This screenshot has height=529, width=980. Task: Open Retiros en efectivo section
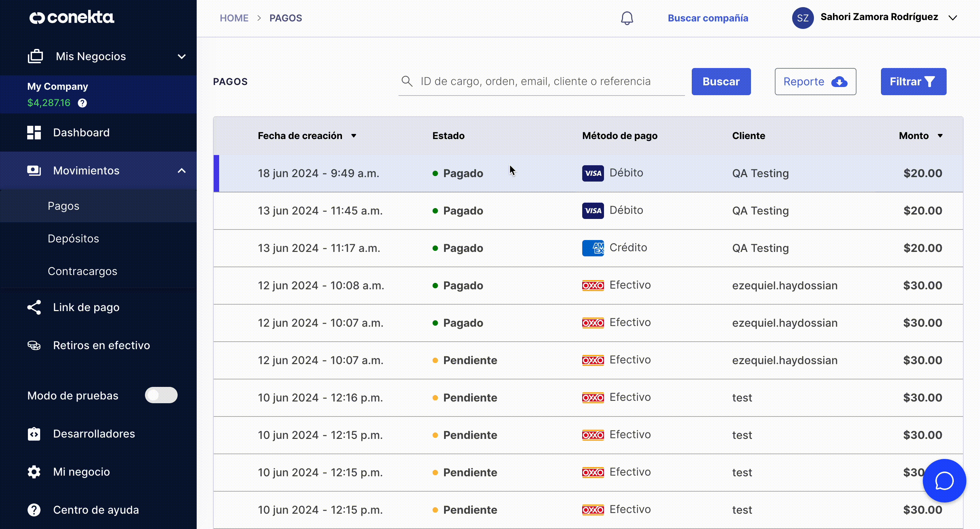click(x=98, y=345)
